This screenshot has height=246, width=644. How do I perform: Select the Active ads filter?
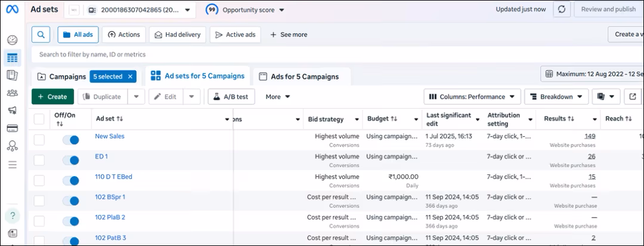point(236,35)
